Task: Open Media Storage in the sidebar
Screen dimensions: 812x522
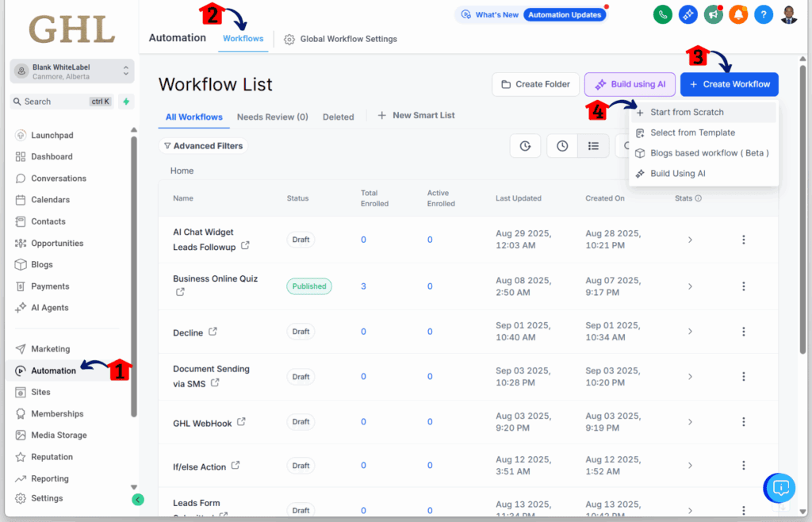Action: 59,436
